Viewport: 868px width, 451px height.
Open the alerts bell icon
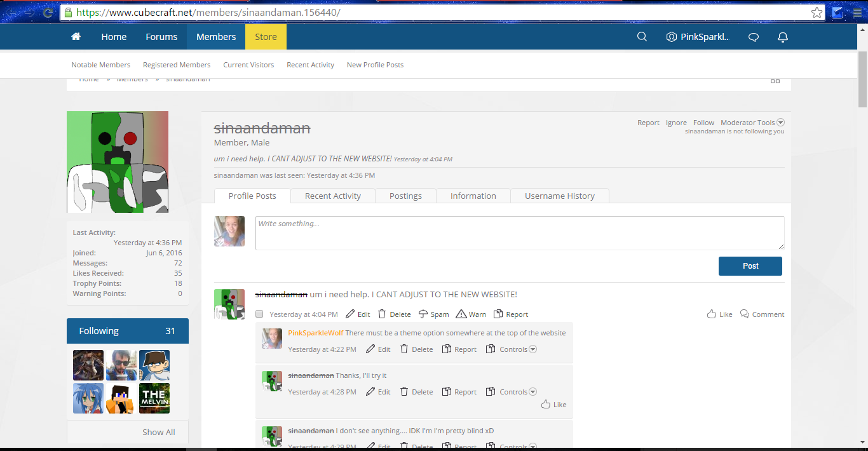(x=783, y=37)
